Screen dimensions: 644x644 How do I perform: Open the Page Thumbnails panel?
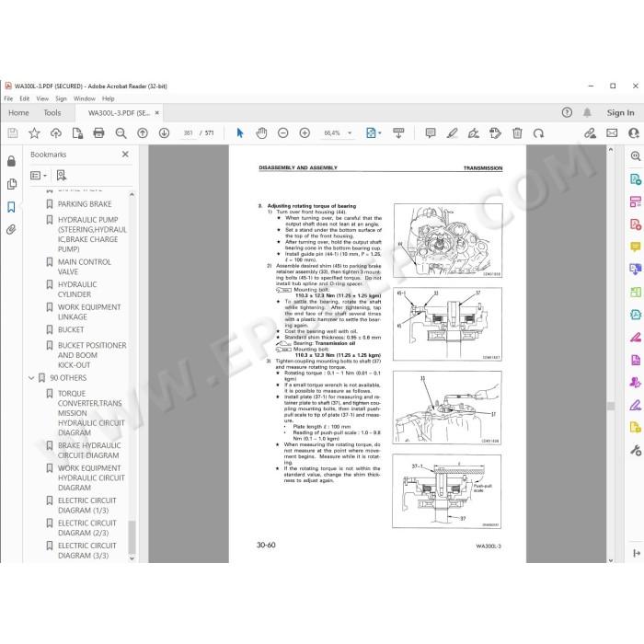click(11, 184)
